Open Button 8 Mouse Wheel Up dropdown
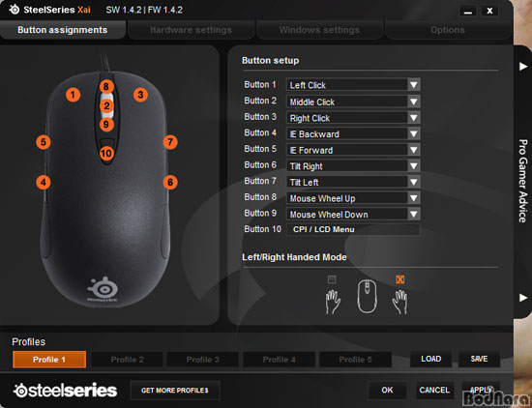The width and height of the screenshot is (532, 408). (353, 198)
